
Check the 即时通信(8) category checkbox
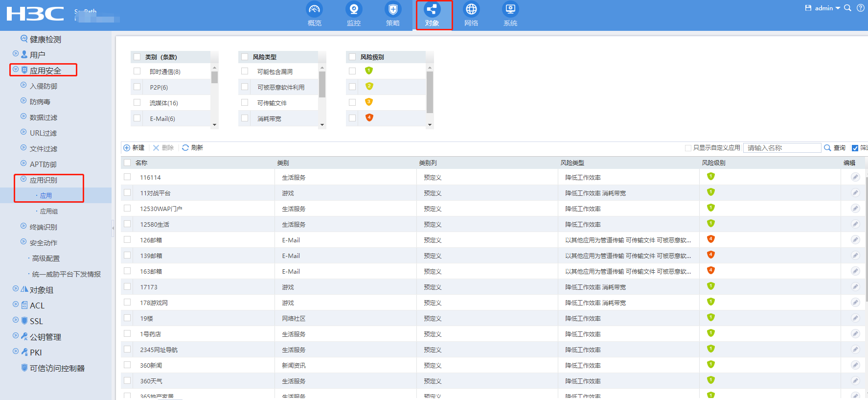137,71
